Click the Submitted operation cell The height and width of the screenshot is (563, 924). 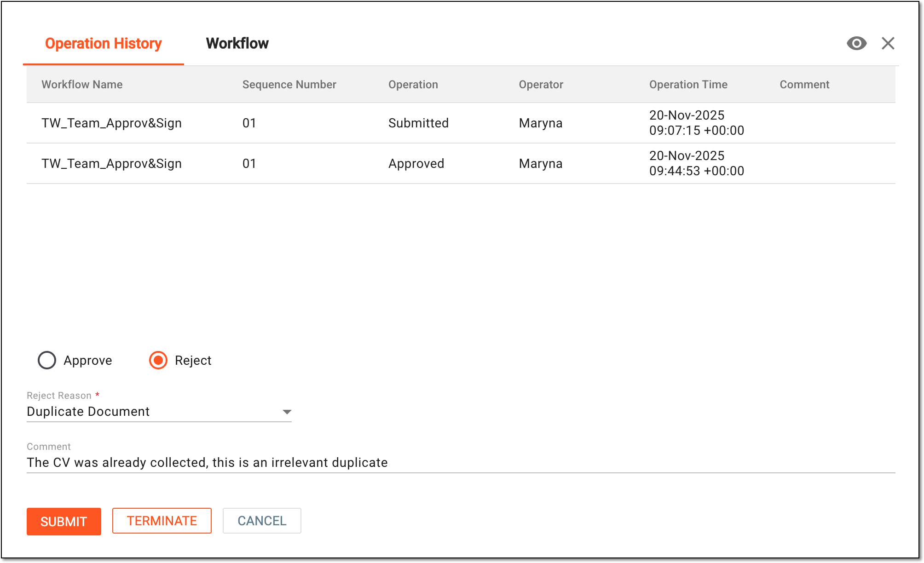pyautogui.click(x=418, y=123)
